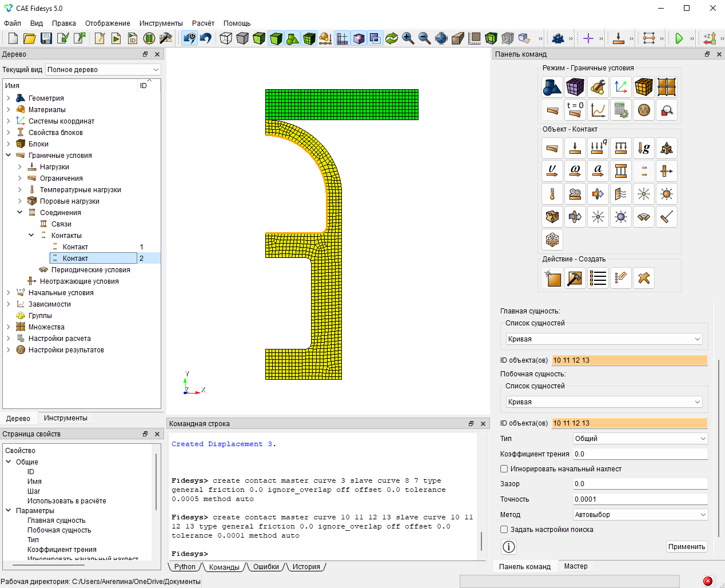Open the Отображение menu
This screenshot has height=588, width=725.
107,23
